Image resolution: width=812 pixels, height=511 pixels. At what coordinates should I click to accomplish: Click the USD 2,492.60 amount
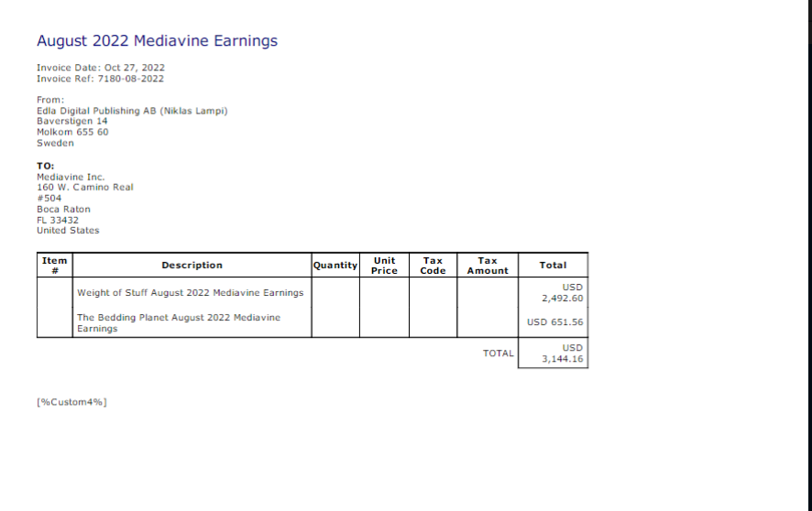(x=563, y=293)
